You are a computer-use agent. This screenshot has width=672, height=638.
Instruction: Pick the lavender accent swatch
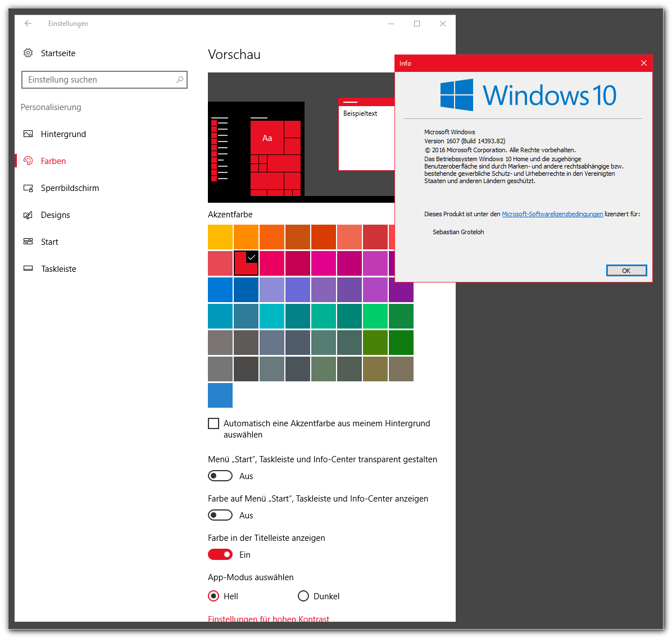tap(272, 290)
